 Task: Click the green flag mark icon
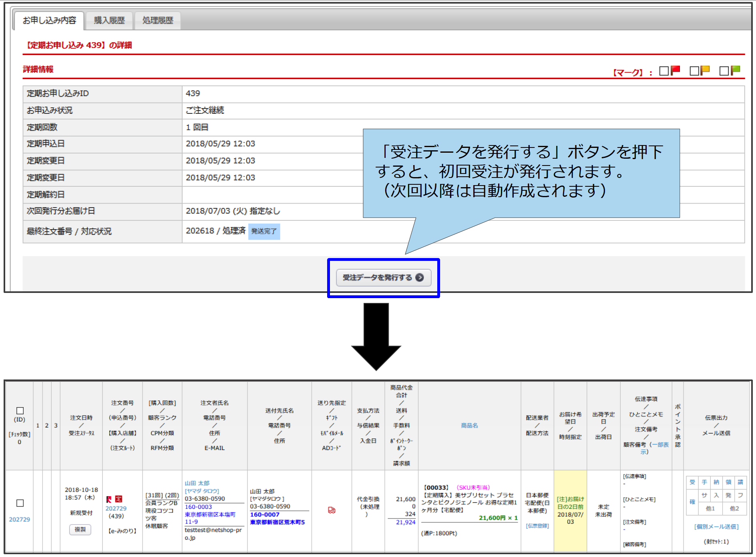[735, 71]
